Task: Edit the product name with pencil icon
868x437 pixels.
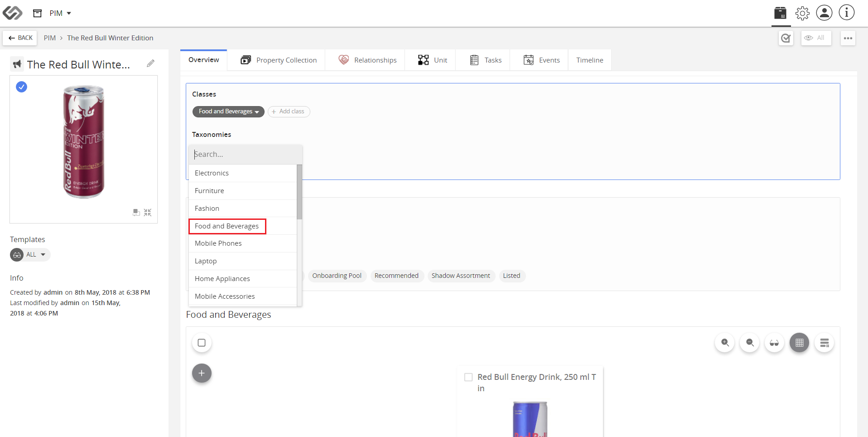Action: tap(150, 63)
